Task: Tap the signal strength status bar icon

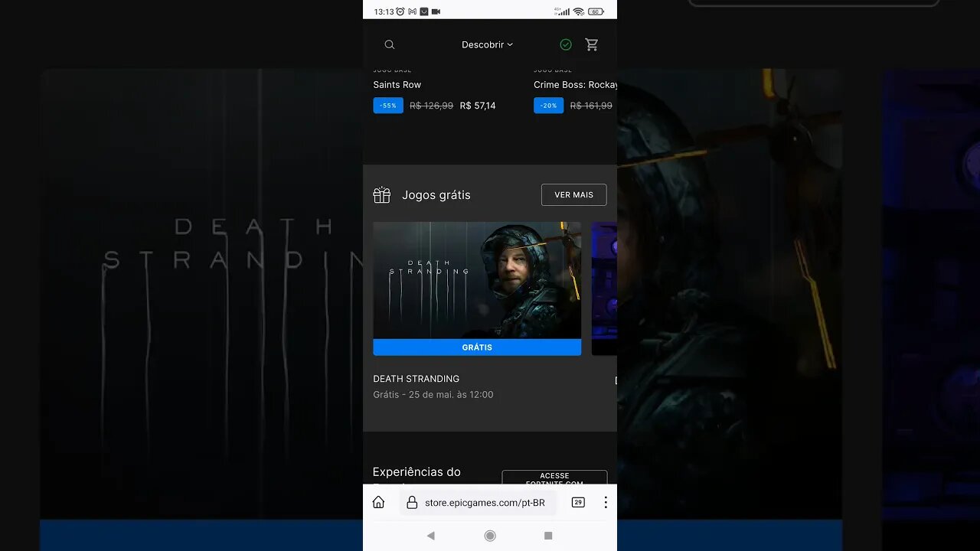Action: pyautogui.click(x=562, y=11)
